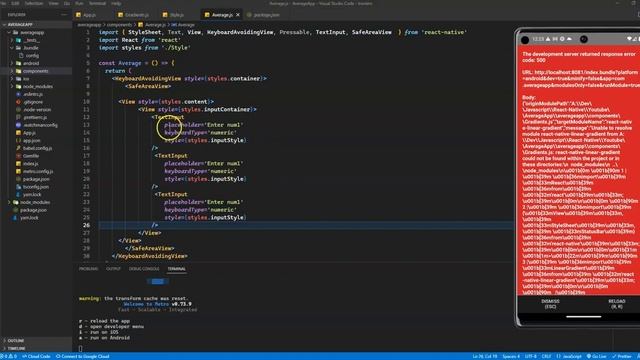This screenshot has width=640, height=360.
Task: Open babel.config.js file icon
Action: 18,149
